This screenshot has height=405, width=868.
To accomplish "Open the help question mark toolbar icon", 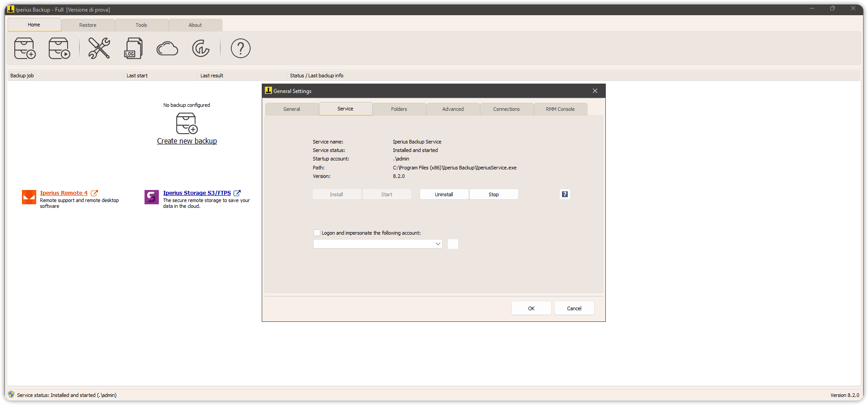I will tap(241, 48).
